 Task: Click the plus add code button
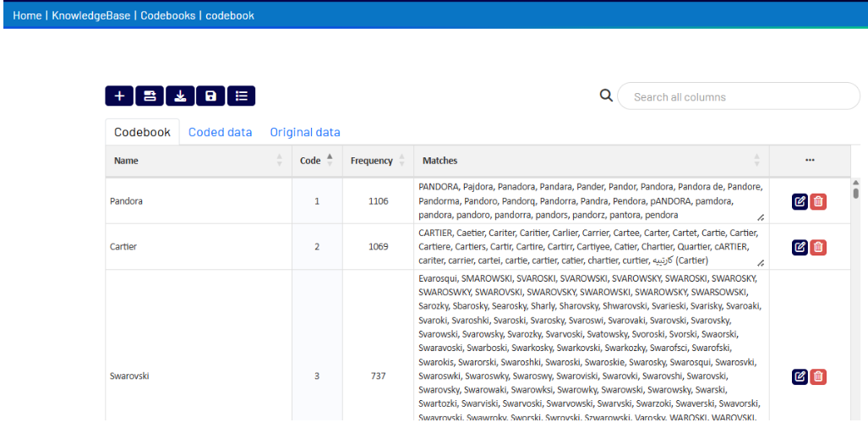(x=119, y=96)
